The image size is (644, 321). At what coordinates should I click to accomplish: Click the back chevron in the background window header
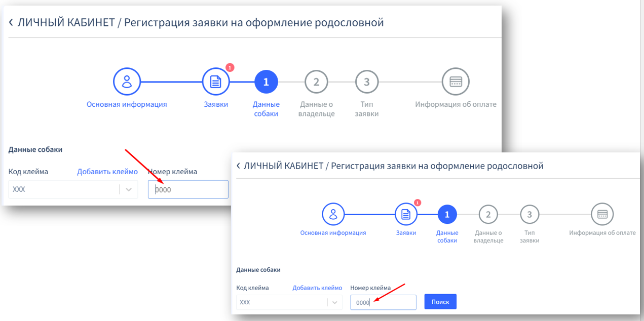pyautogui.click(x=11, y=23)
